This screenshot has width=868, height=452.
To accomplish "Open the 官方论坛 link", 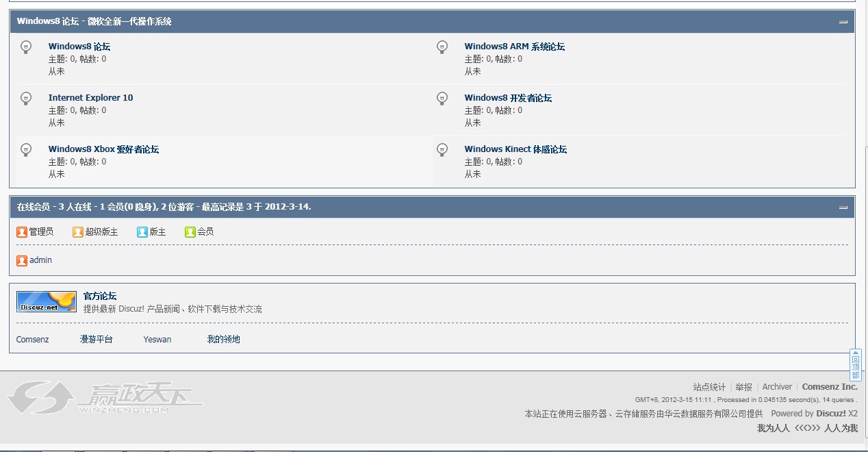I will tap(100, 296).
